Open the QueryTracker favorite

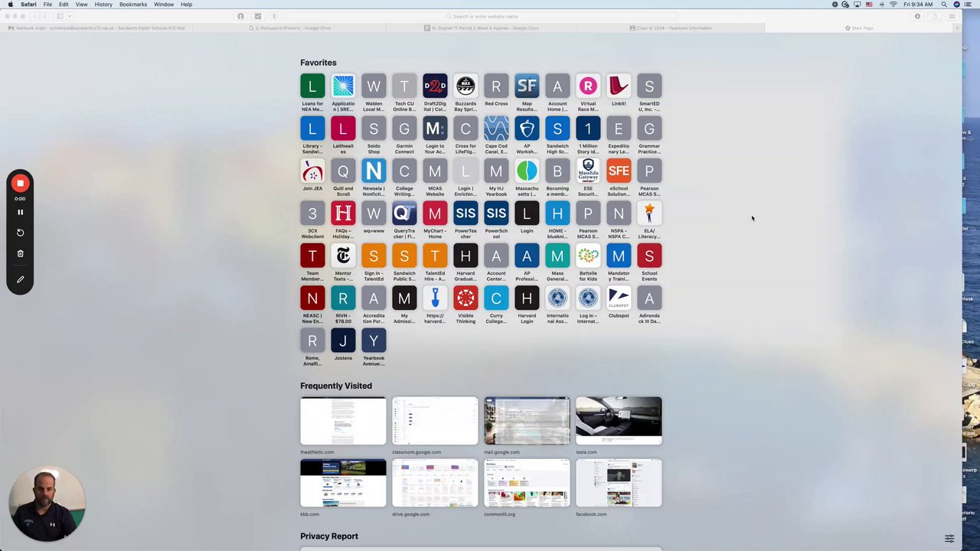click(404, 214)
